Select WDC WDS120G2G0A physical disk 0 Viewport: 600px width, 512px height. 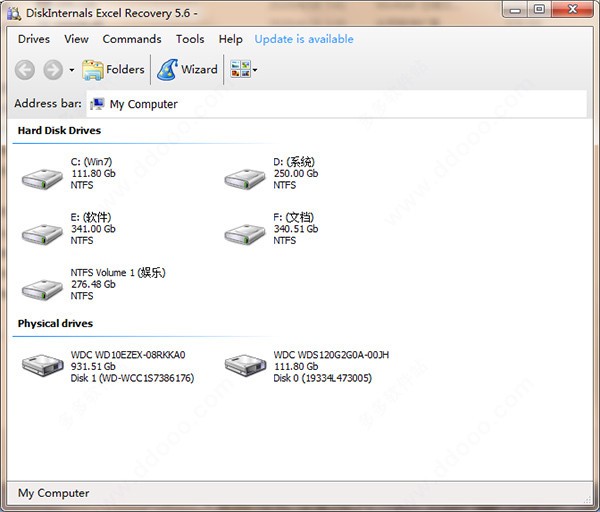coord(244,365)
